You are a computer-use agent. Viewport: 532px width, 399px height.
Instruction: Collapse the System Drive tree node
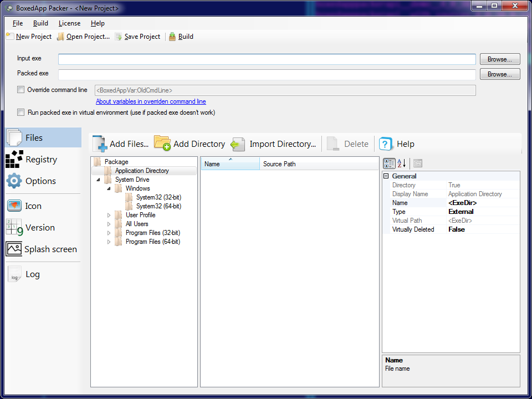coord(99,180)
